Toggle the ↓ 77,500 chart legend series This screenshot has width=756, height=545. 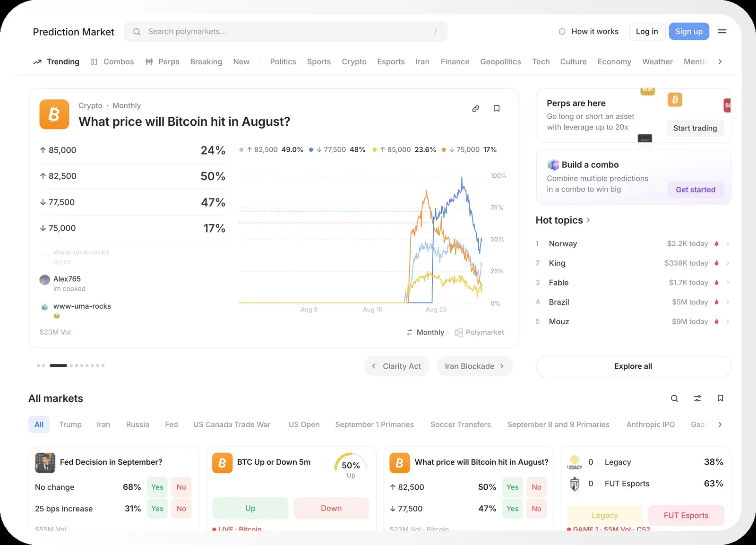[337, 150]
